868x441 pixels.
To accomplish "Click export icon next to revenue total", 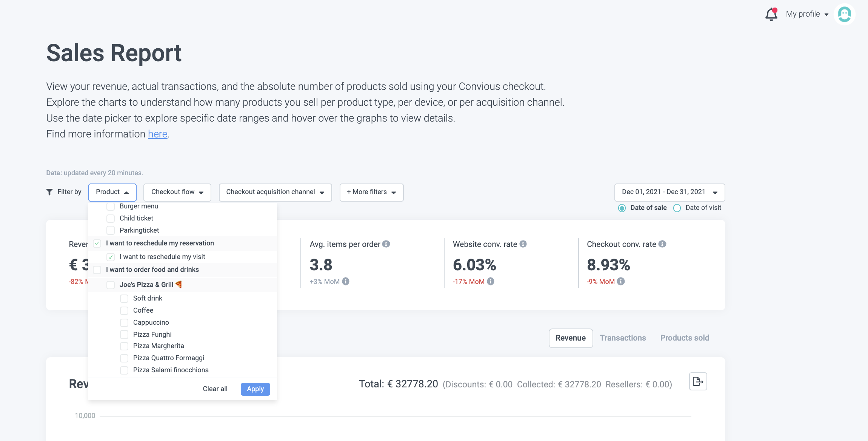I will pyautogui.click(x=698, y=381).
